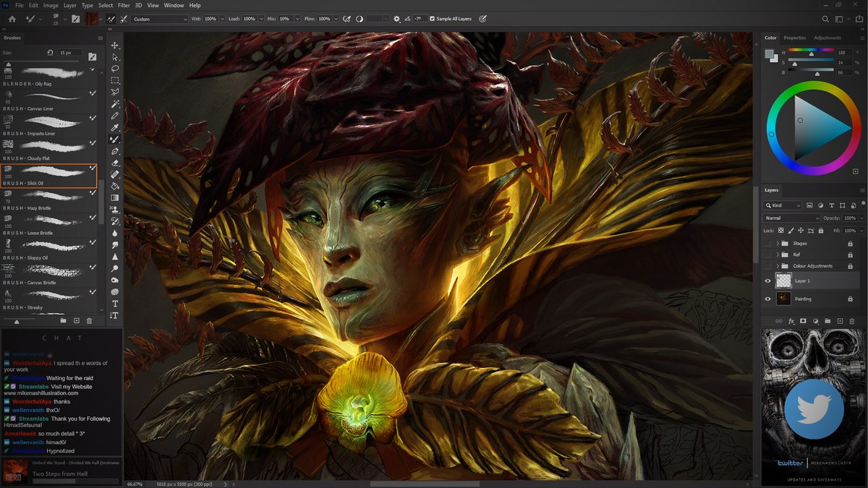Select the Rectangular Marquee tool
The height and width of the screenshot is (488, 868).
click(x=115, y=80)
